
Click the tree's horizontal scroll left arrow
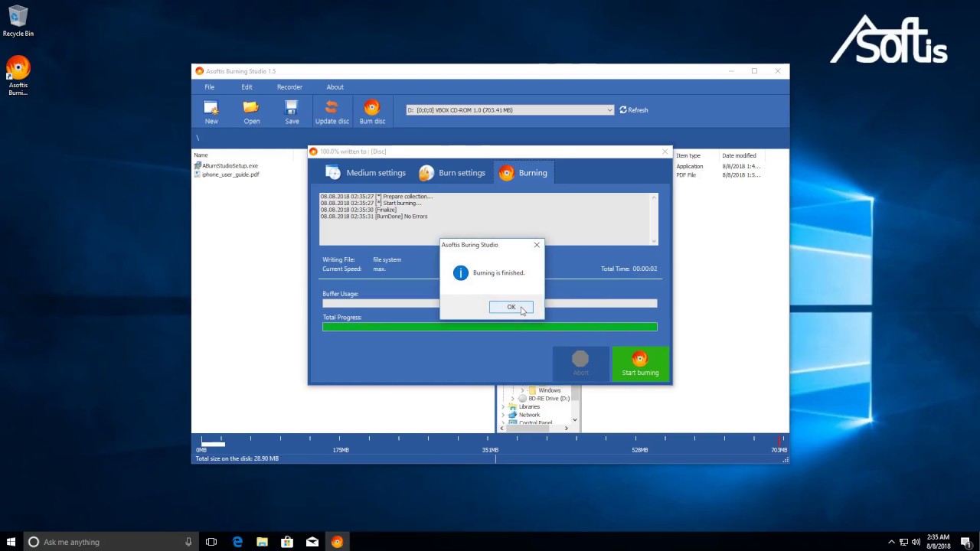pyautogui.click(x=501, y=428)
